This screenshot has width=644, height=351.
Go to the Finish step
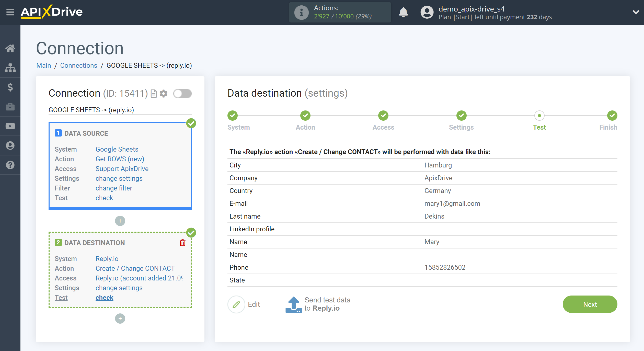(612, 116)
